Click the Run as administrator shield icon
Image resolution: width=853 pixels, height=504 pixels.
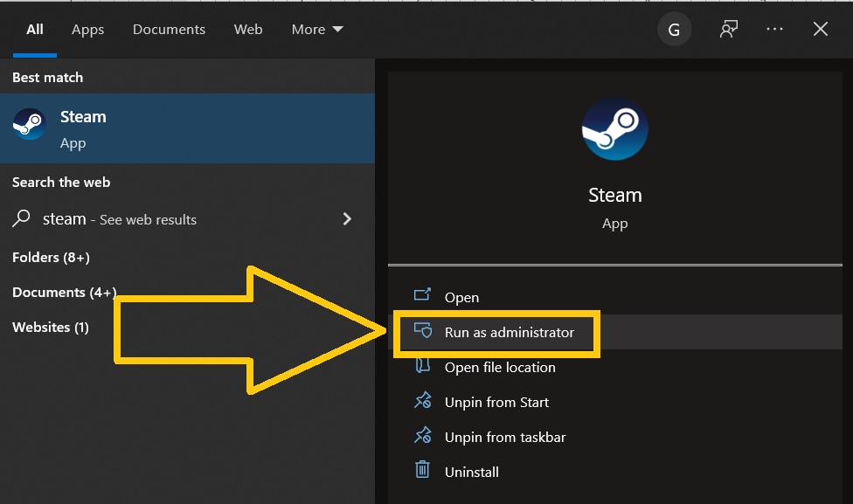421,332
